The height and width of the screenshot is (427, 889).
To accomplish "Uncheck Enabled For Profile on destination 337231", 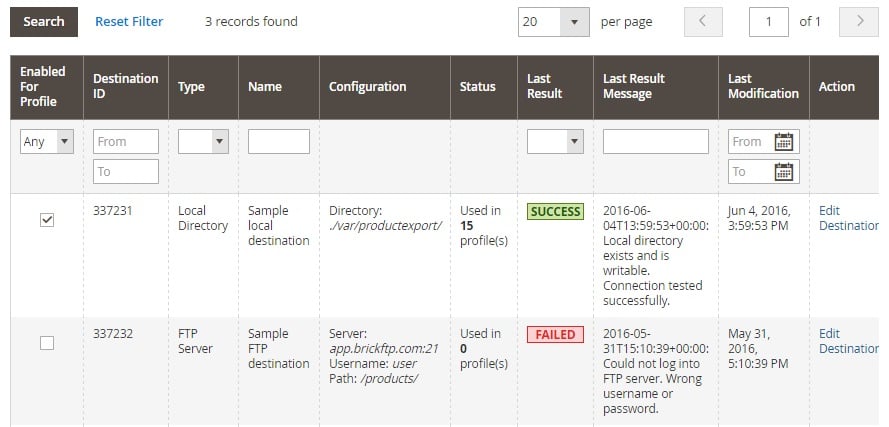I will pyautogui.click(x=47, y=219).
